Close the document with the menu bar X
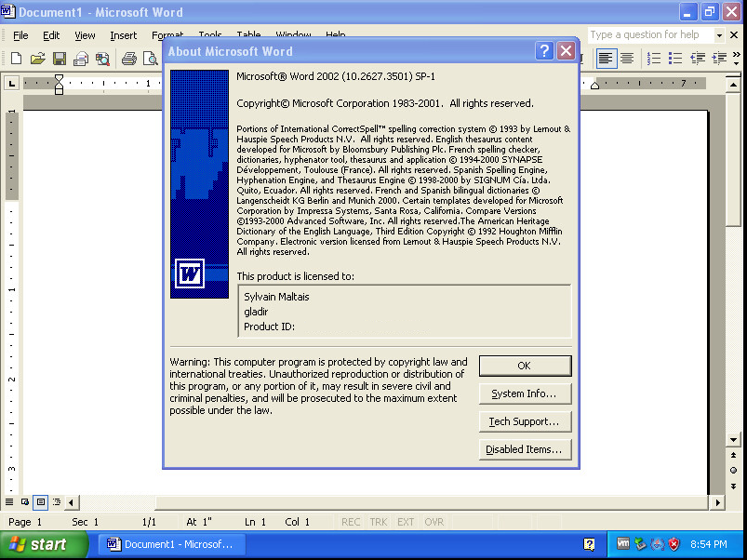Image resolution: width=747 pixels, height=560 pixels. pos(734,34)
